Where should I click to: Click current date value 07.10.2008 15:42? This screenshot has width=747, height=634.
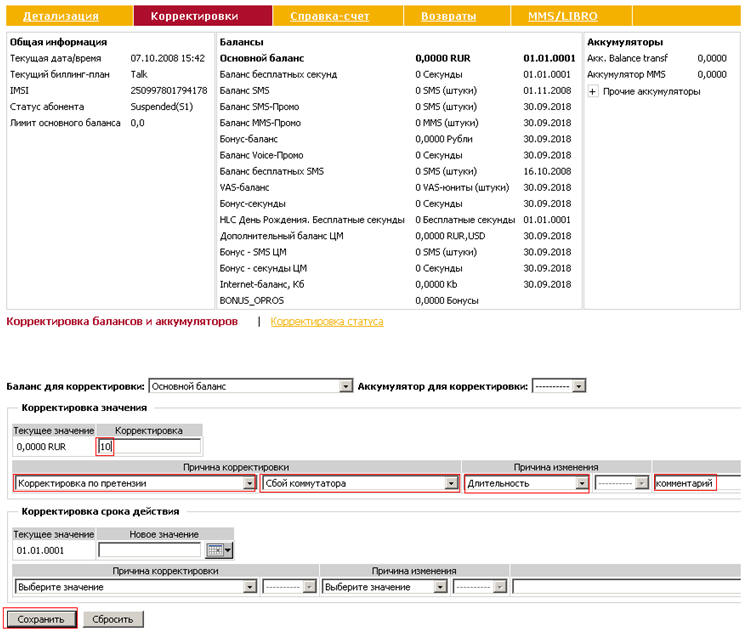(168, 58)
